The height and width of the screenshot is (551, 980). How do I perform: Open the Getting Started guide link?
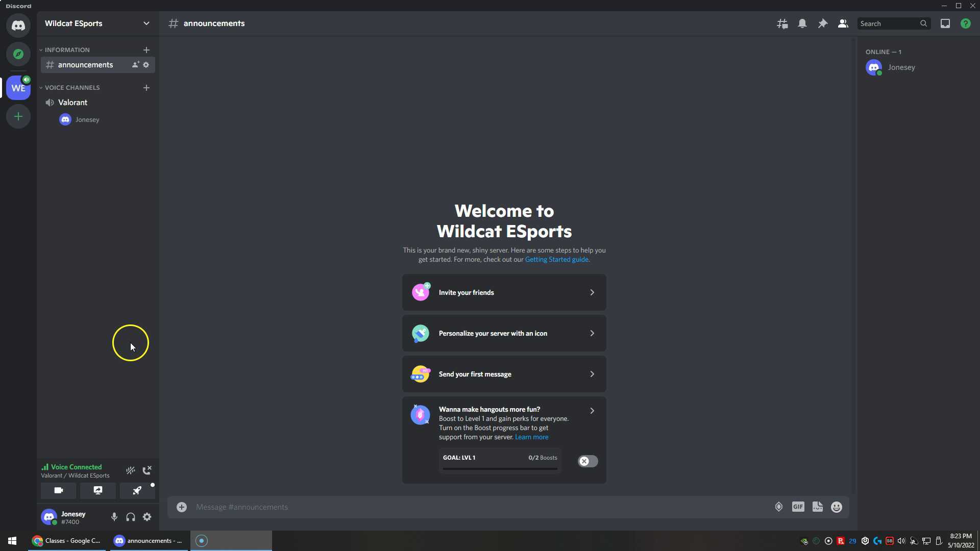tap(556, 259)
